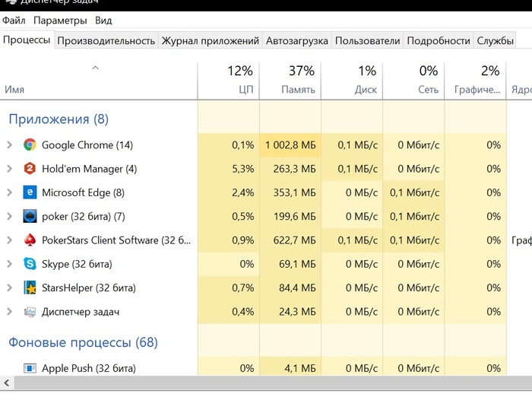Screen dimensions: 532x403
Task: Expand the PokerStars Client Software group
Action: pyautogui.click(x=9, y=240)
